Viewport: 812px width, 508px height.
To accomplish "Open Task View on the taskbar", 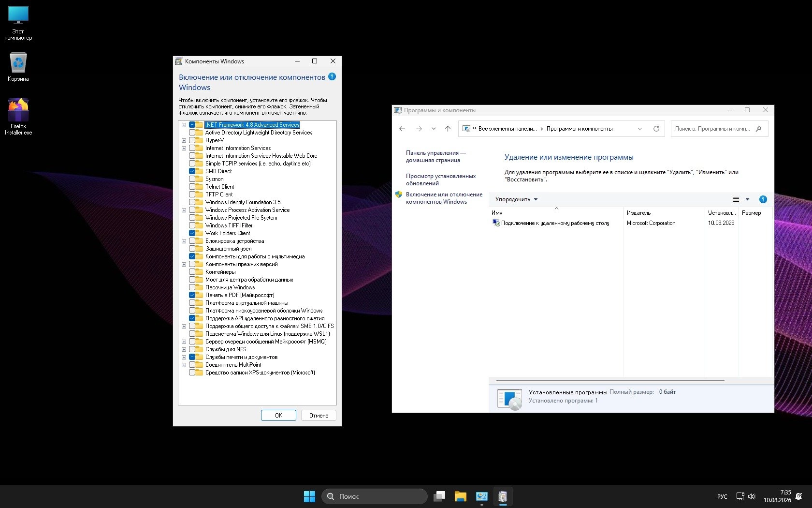I will [439, 496].
